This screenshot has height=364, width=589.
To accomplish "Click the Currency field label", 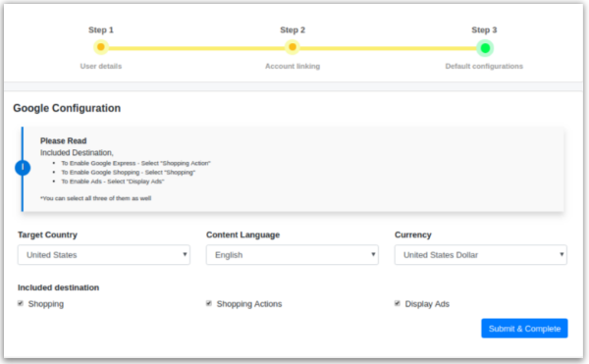I will (x=413, y=234).
